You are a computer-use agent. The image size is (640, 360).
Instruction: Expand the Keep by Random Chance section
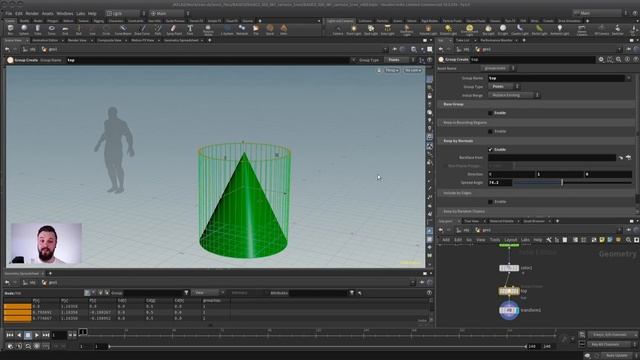click(x=464, y=211)
